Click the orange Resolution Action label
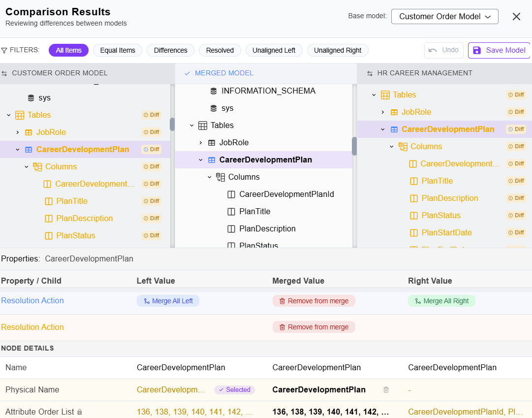532x418 pixels. pos(32,327)
